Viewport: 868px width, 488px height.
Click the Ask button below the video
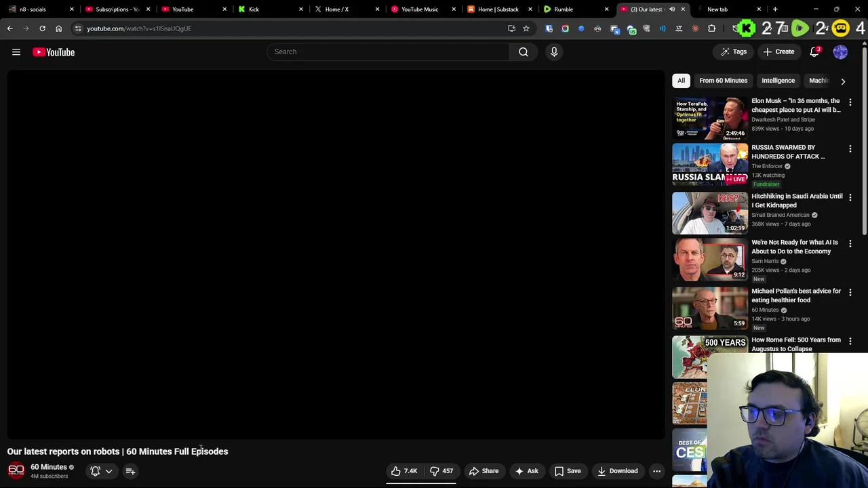pyautogui.click(x=527, y=471)
